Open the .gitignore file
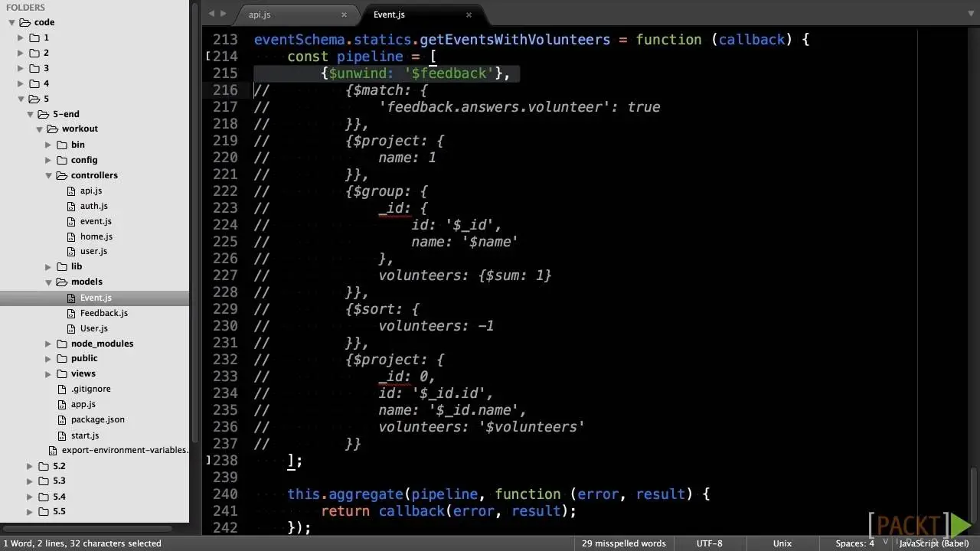Screen dimensions: 980x551 90,389
